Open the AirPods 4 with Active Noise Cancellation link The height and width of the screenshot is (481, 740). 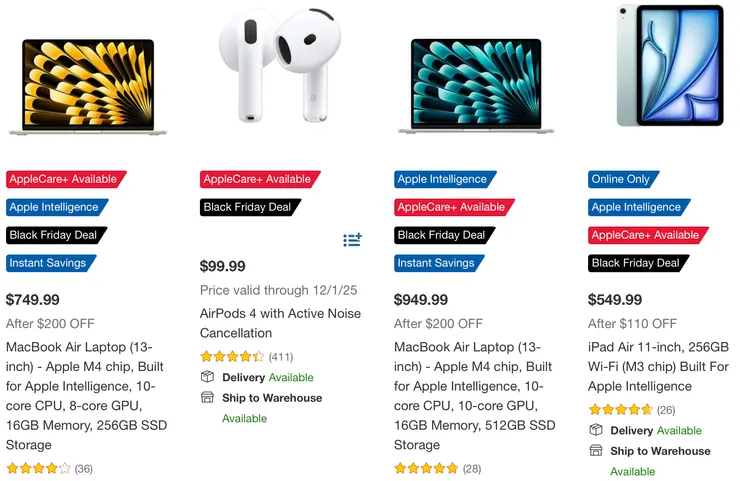[x=280, y=323]
